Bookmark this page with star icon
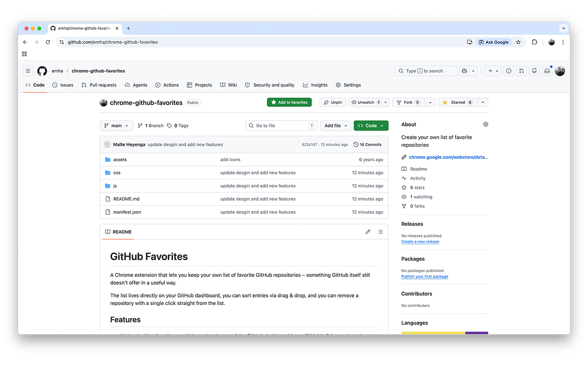The width and height of the screenshot is (588, 368). 518,42
